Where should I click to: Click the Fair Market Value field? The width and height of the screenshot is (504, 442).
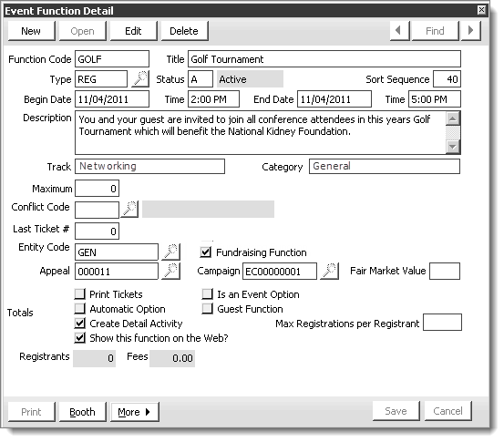click(x=445, y=272)
